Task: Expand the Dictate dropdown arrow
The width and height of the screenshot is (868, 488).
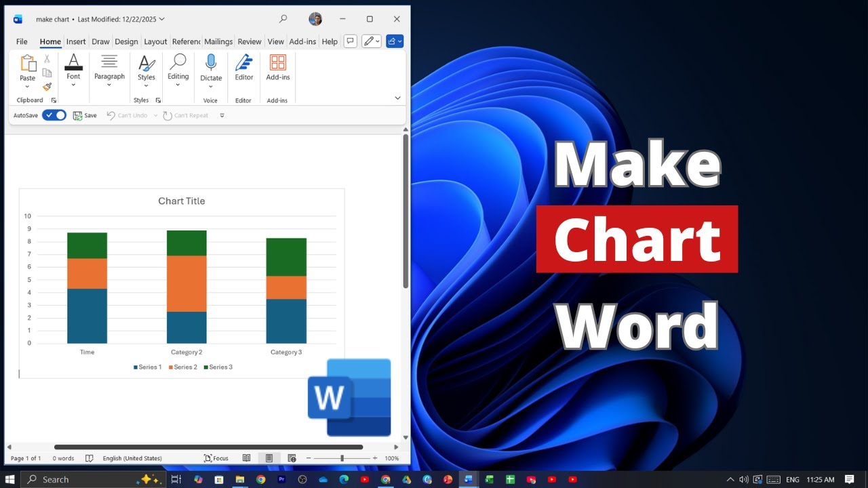Action: click(211, 87)
